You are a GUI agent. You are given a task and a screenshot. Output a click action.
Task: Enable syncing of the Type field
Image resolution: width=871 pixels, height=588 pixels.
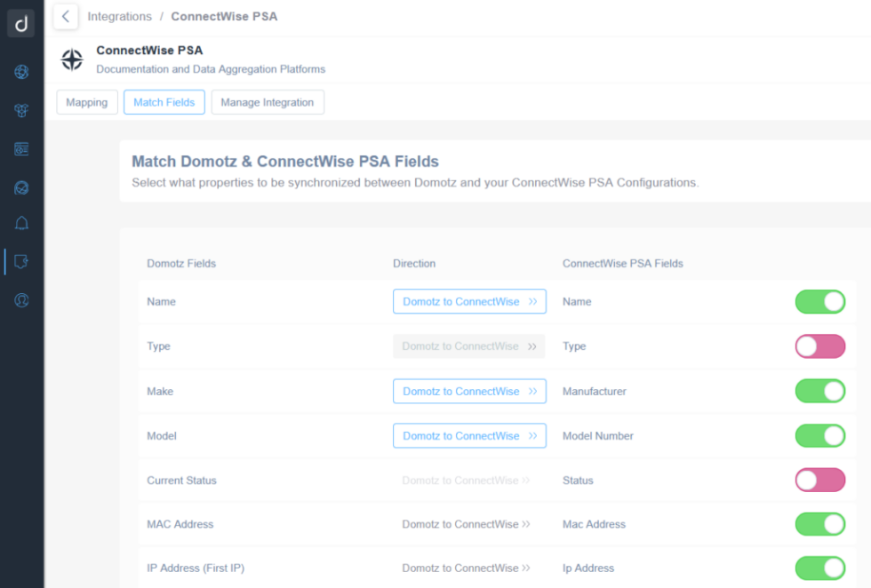819,346
